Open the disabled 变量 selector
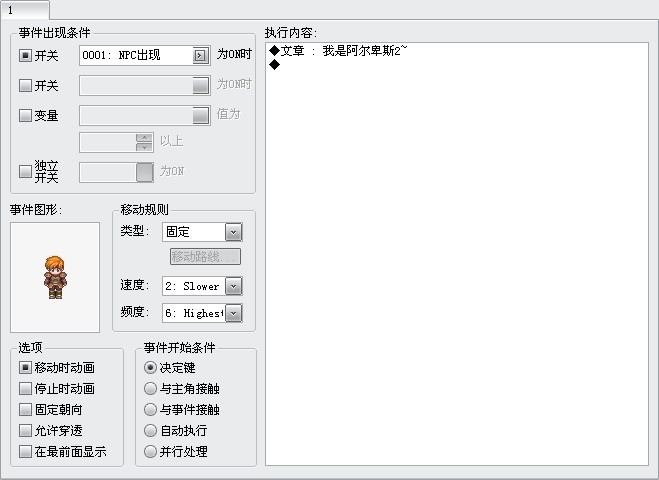 (201, 115)
